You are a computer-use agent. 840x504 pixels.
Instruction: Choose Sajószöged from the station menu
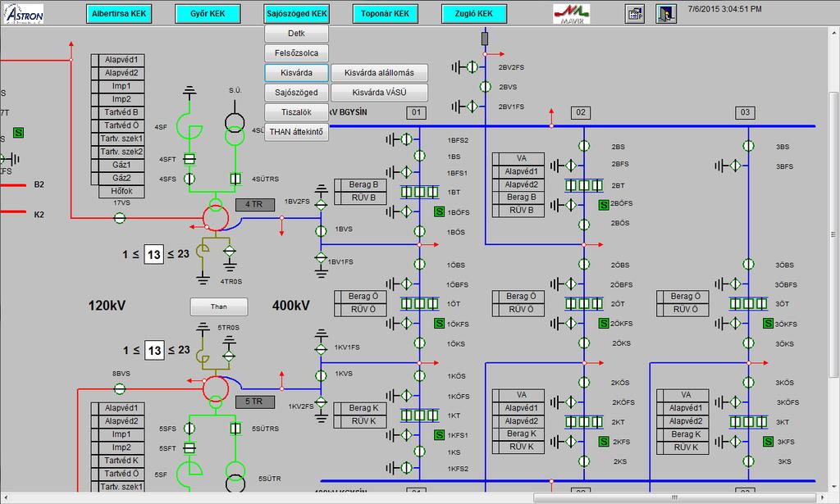point(296,93)
